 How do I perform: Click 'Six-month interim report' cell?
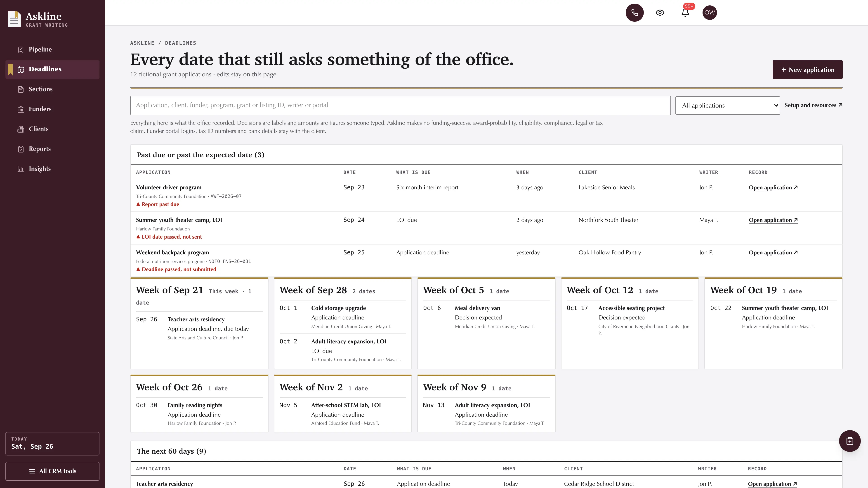[427, 188]
